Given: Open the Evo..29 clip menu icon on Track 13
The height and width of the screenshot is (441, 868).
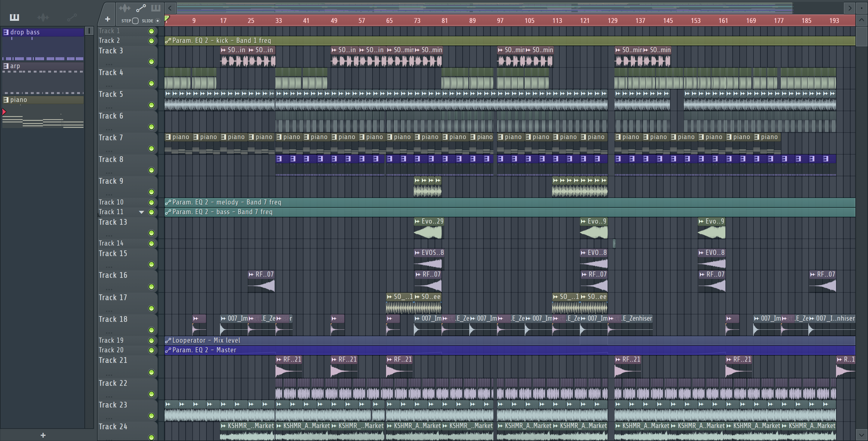Looking at the screenshot, I should tap(417, 221).
